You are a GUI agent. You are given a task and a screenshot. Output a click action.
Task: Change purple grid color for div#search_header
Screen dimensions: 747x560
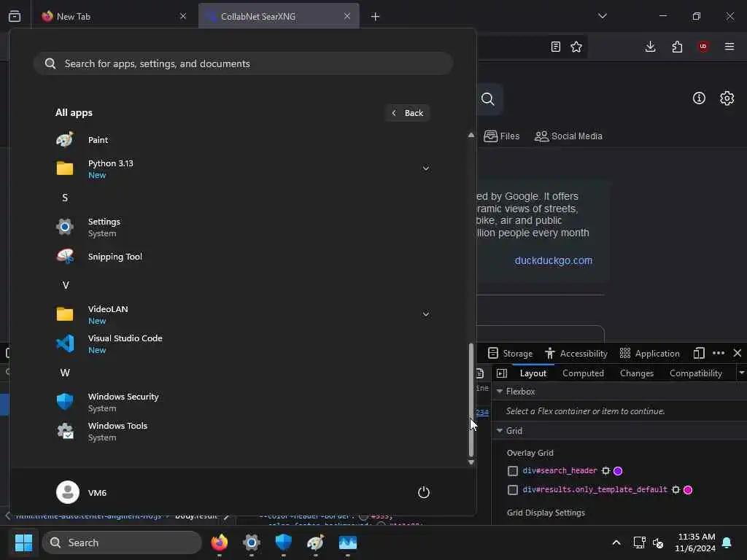tap(618, 471)
